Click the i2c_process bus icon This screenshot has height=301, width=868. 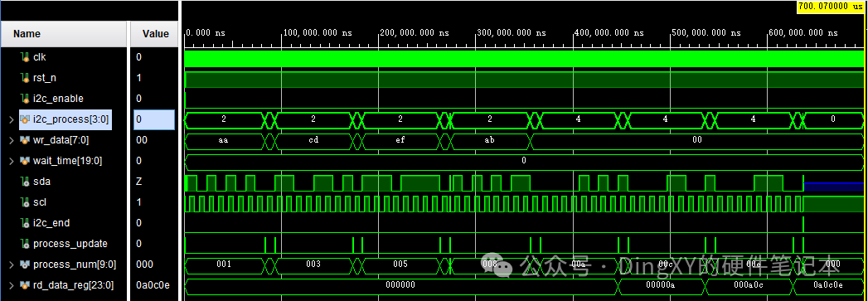pos(25,119)
